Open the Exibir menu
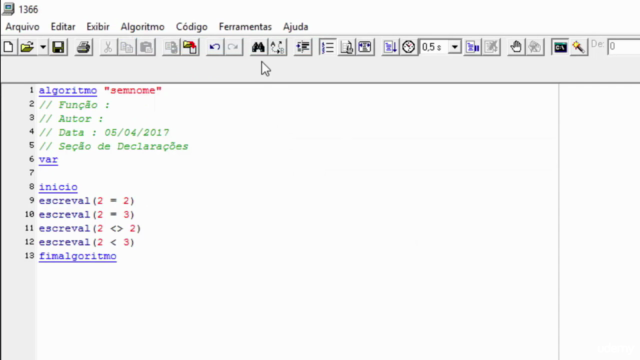Viewport: 640px width, 360px height. tap(98, 27)
